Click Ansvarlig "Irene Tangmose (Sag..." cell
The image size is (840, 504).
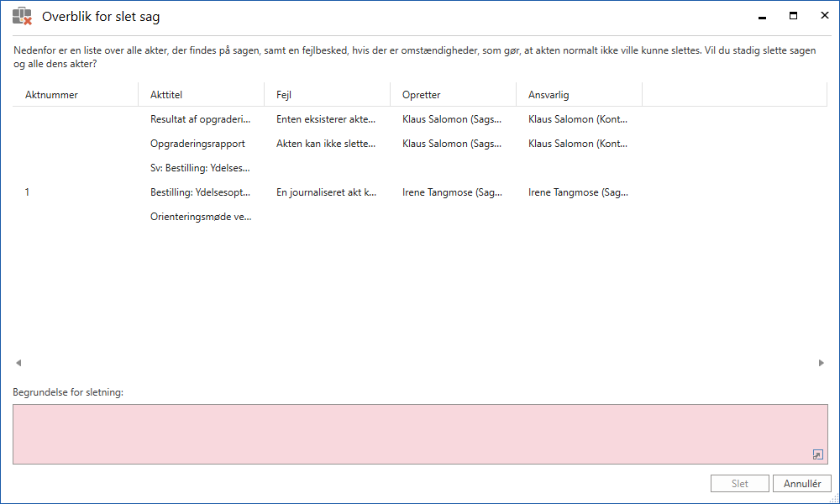(578, 192)
